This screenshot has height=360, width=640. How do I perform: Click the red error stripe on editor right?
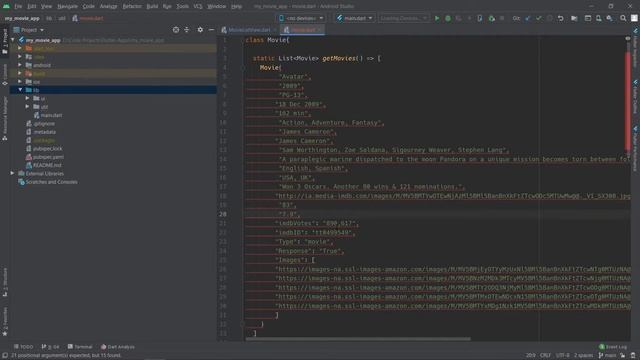[628, 102]
